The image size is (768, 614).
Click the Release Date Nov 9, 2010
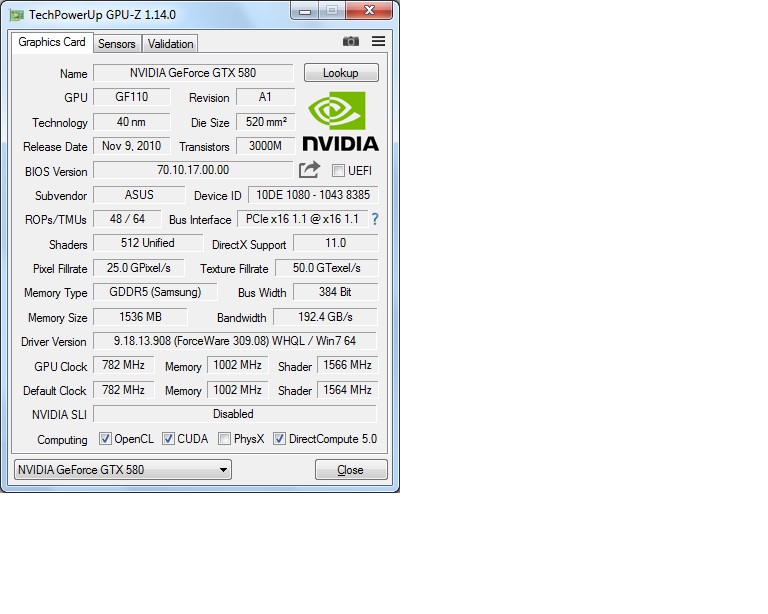[132, 146]
